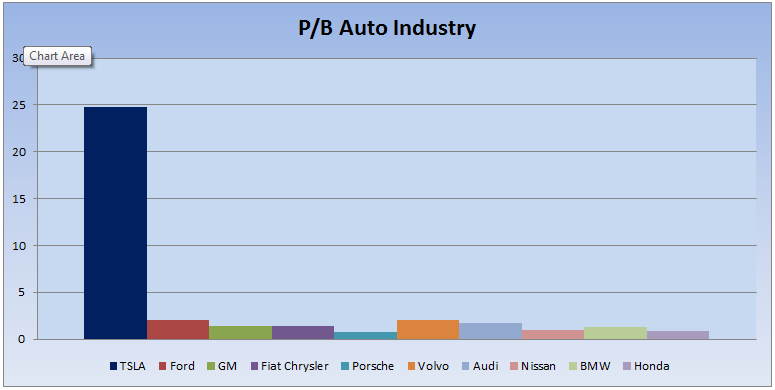Click the Chart Area tooltip

point(57,56)
